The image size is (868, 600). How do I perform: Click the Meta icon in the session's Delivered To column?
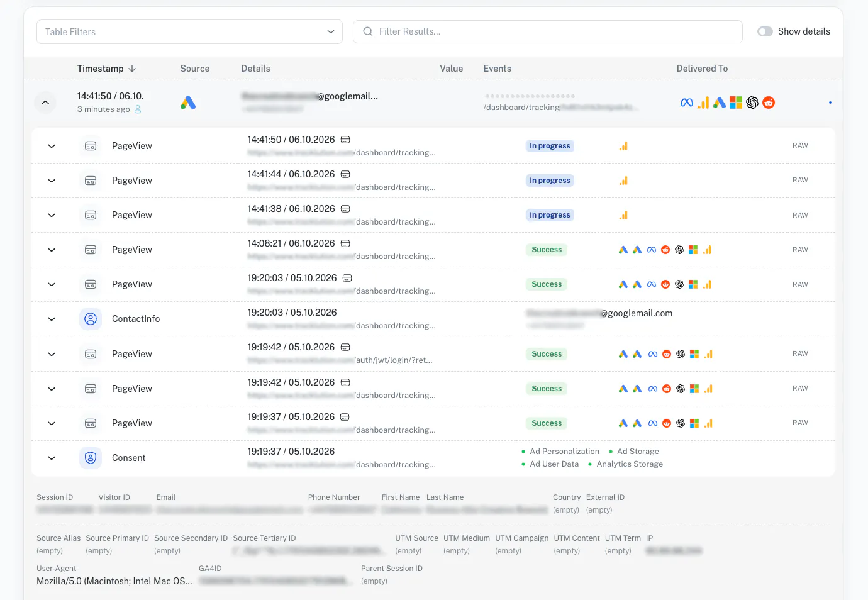coord(687,103)
